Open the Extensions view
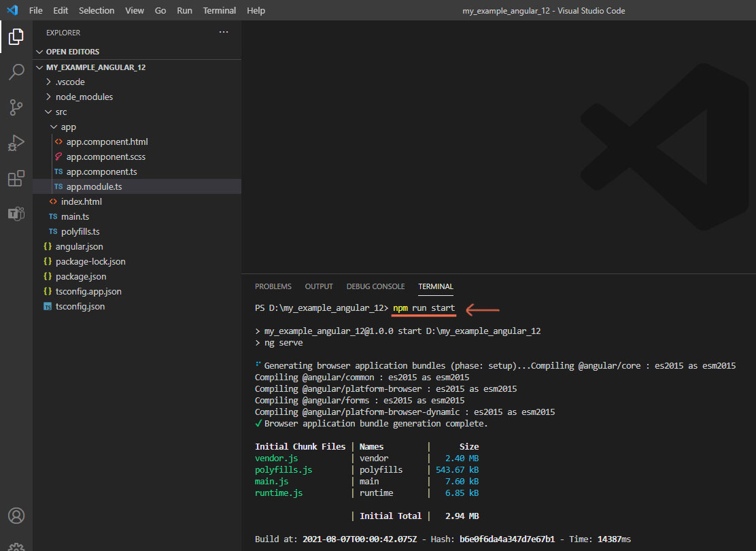This screenshot has width=756, height=551. [x=16, y=179]
